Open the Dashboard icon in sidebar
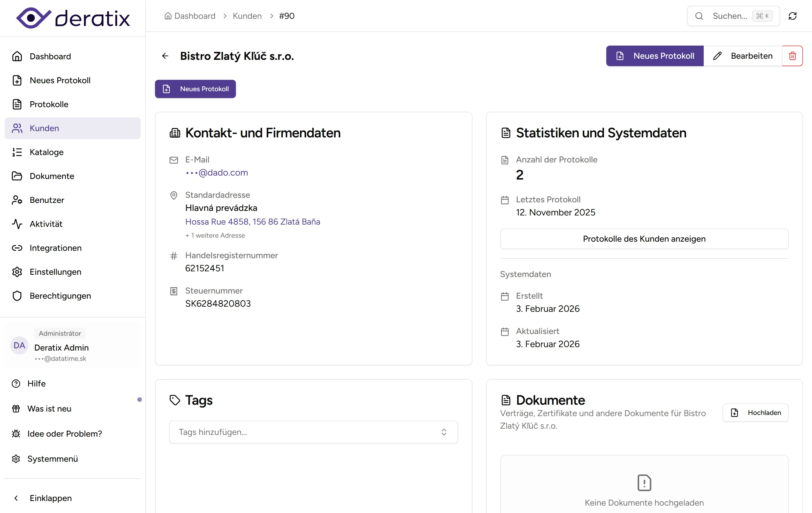 (17, 56)
